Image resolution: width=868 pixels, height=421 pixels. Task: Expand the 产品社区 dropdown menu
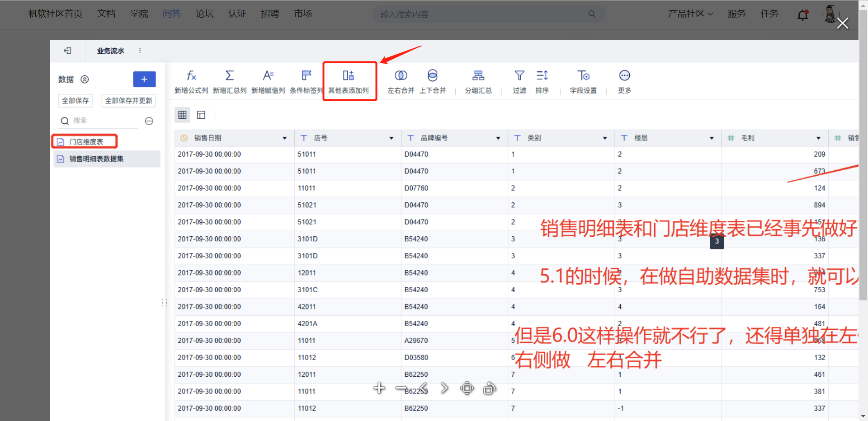point(691,14)
